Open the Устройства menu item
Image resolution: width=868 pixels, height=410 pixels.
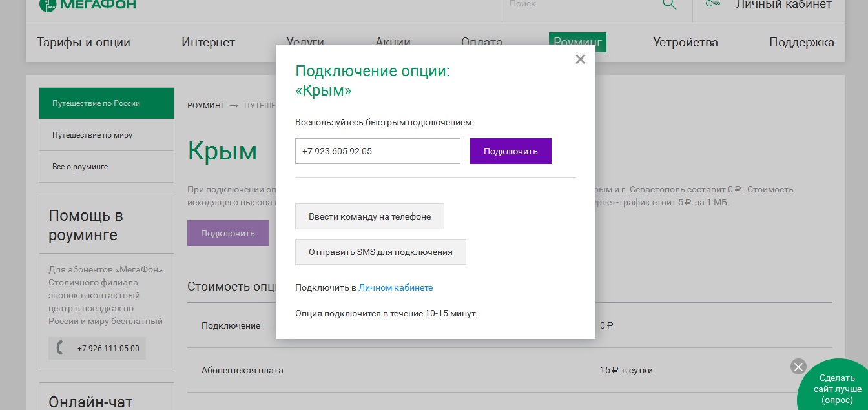point(685,43)
